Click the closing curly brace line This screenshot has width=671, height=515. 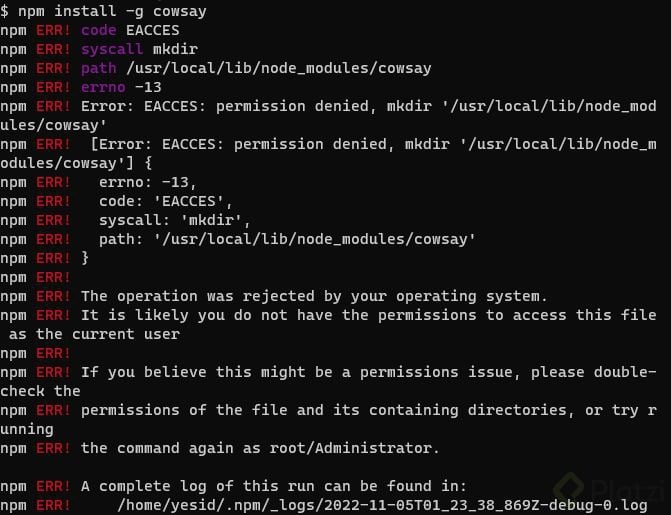[x=85, y=258]
